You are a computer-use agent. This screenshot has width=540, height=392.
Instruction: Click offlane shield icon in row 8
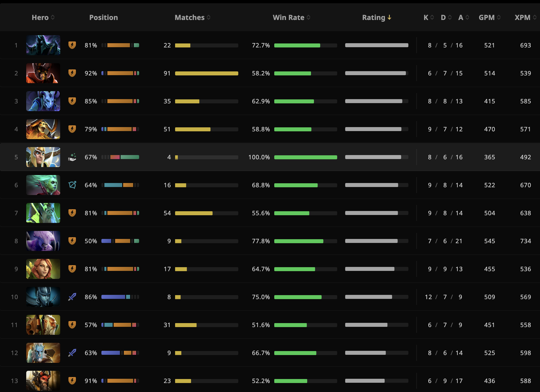[72, 241]
